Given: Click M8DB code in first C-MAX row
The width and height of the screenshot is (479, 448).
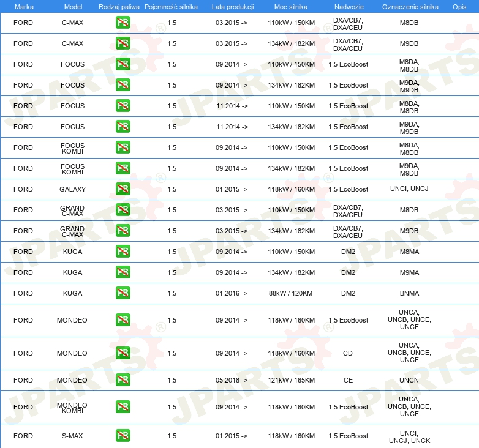Looking at the screenshot, I should [x=409, y=23].
